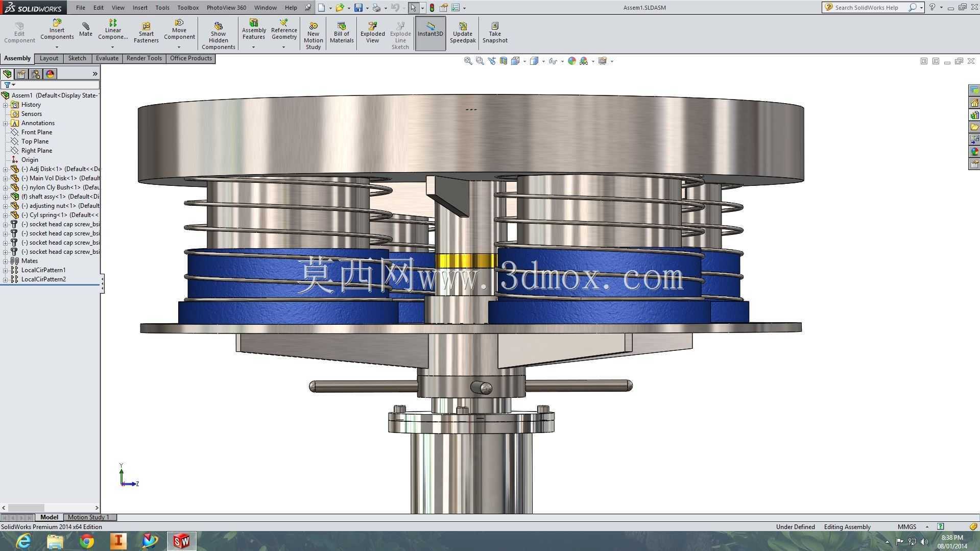Expand the shaft assy<1> component
This screenshot has height=551, width=980.
pos(6,197)
